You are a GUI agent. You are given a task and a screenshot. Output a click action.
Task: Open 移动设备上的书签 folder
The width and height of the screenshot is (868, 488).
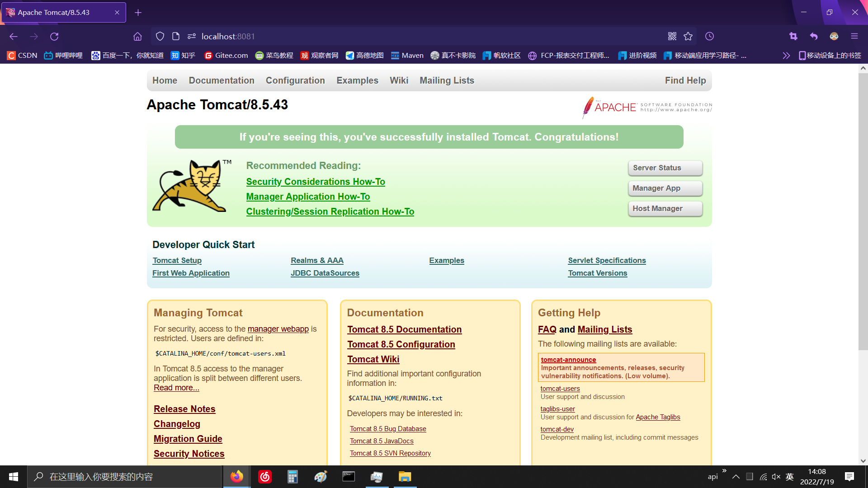[830, 55]
